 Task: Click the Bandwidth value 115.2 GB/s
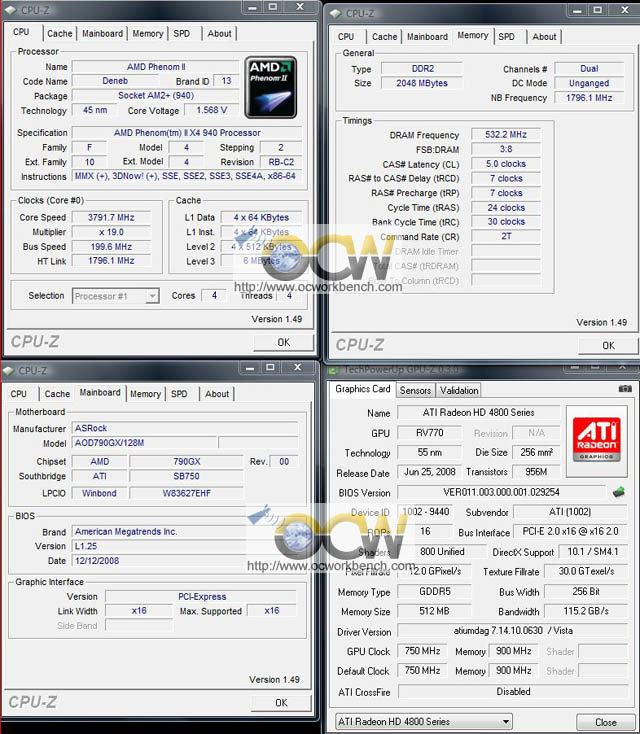coord(586,611)
